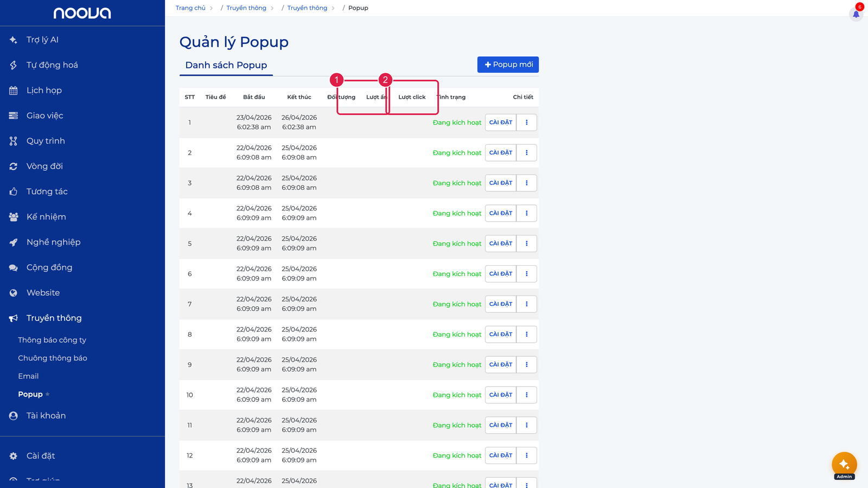The height and width of the screenshot is (488, 868).
Task: Click the Quy trình workflow icon
Action: coord(14,141)
